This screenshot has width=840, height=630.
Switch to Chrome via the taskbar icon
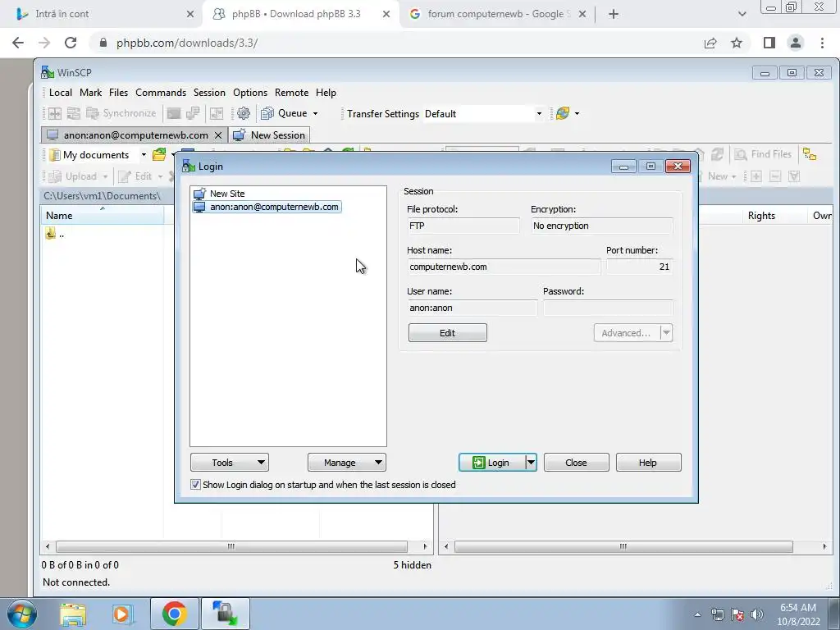pos(174,614)
